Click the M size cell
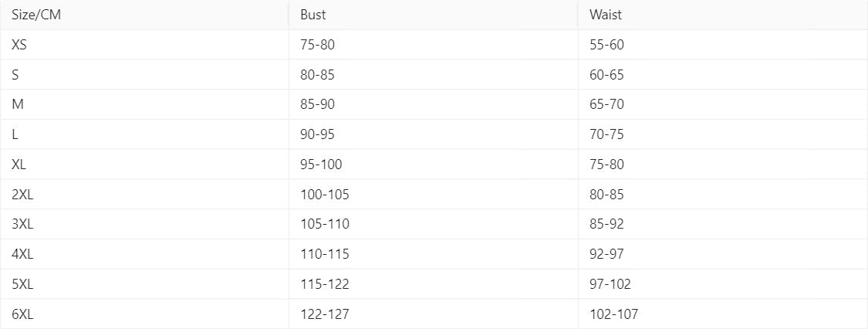This screenshot has width=868, height=329. click(19, 104)
